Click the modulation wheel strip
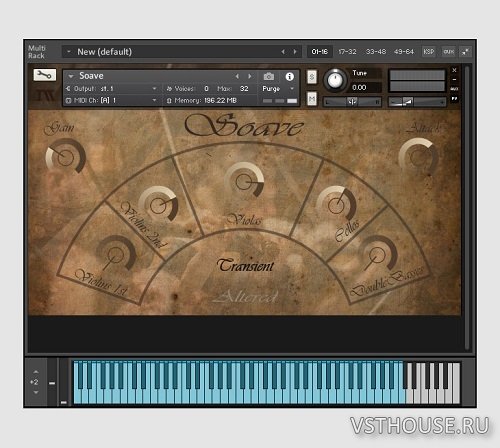The image size is (500, 448). pos(64,382)
